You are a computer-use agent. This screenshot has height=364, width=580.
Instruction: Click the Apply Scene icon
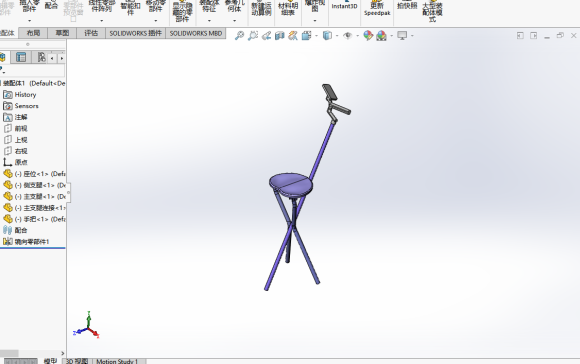click(x=381, y=36)
